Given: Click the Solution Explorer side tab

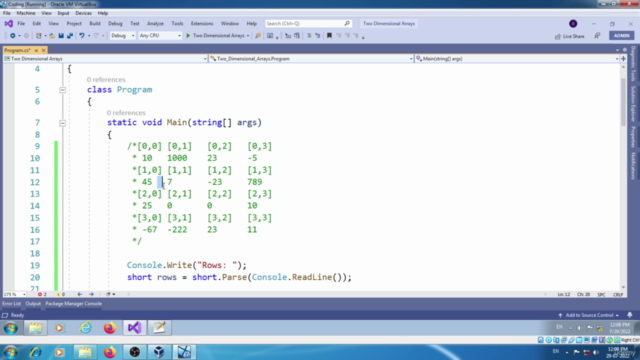Looking at the screenshot, I should (633, 104).
